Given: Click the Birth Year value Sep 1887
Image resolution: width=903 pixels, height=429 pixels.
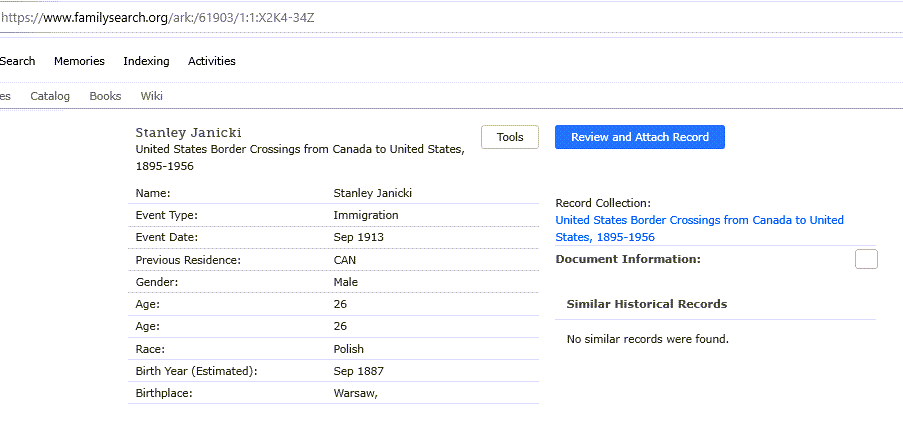Looking at the screenshot, I should click(x=358, y=371).
